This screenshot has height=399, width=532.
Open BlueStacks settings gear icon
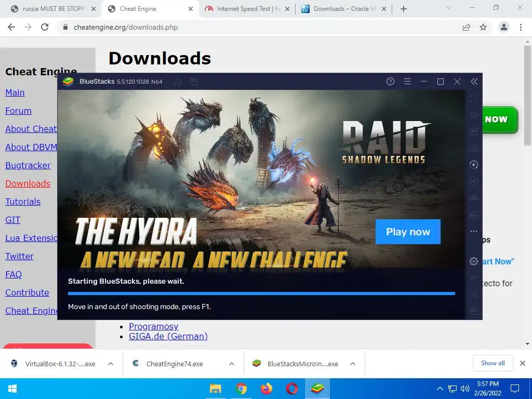tap(474, 261)
